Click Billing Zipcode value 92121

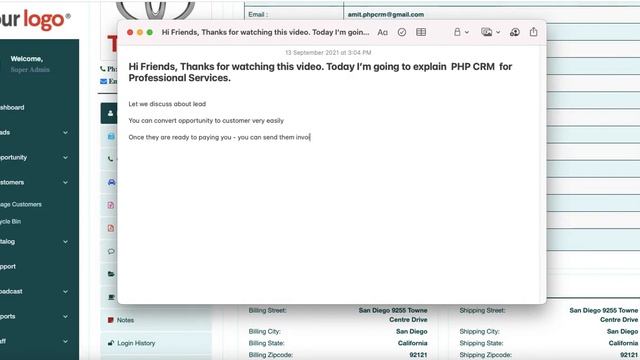click(418, 355)
